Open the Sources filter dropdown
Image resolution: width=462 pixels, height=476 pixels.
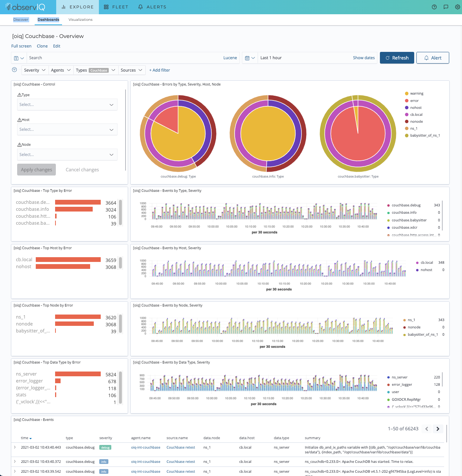(132, 70)
